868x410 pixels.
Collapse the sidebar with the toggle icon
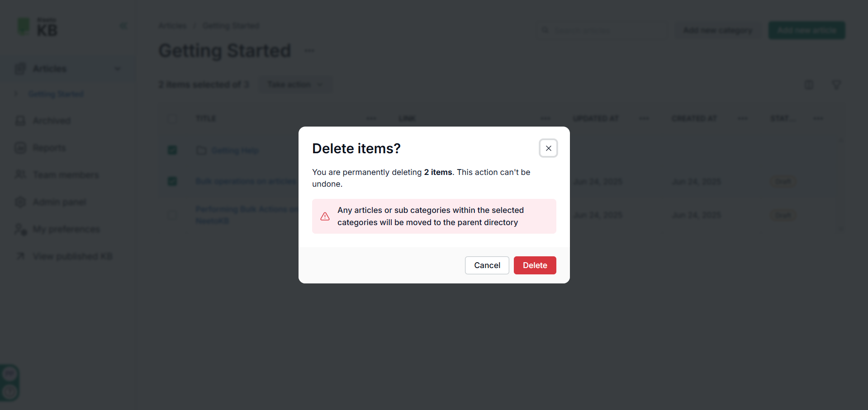click(x=123, y=26)
